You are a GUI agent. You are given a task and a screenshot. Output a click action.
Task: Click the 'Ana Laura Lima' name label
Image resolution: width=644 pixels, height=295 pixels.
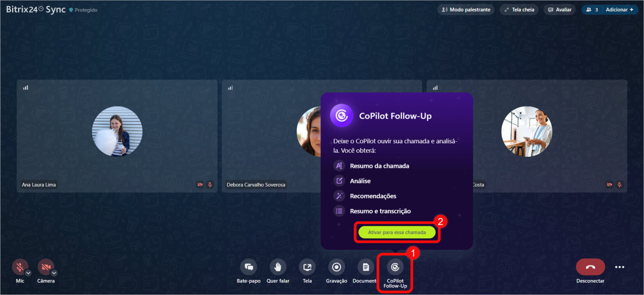click(39, 185)
